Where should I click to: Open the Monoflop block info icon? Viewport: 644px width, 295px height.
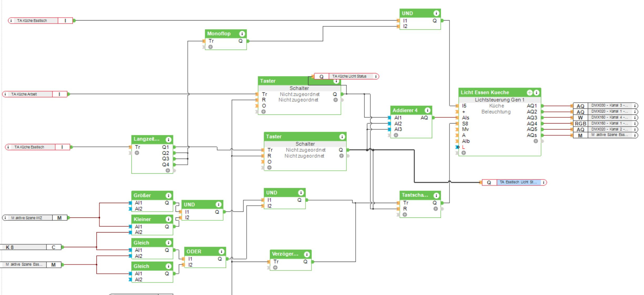tap(242, 34)
